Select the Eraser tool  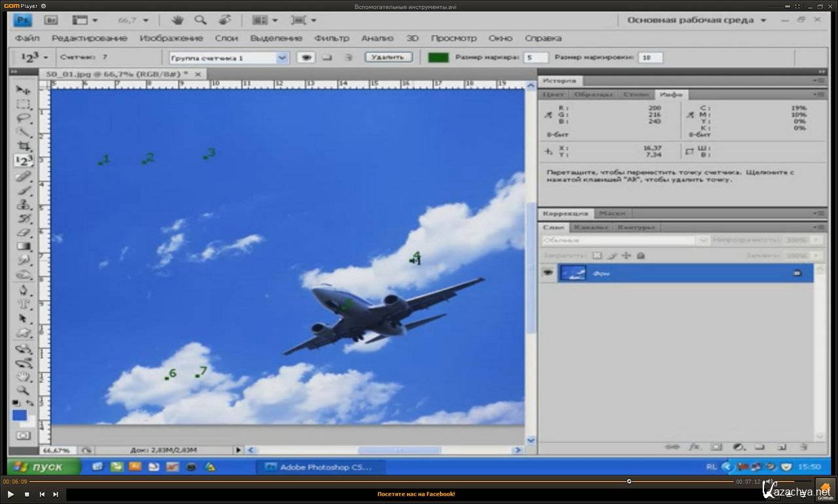click(x=24, y=232)
